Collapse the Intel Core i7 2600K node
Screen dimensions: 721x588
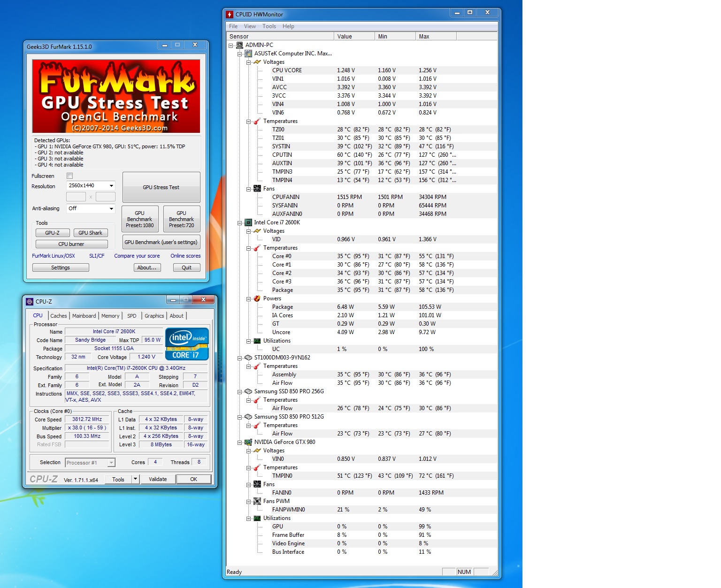point(239,223)
